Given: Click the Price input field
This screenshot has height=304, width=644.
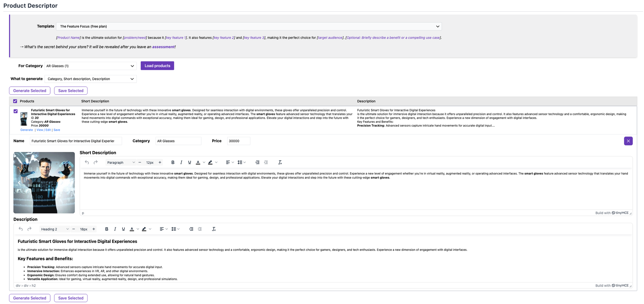Looking at the screenshot, I should point(238,141).
